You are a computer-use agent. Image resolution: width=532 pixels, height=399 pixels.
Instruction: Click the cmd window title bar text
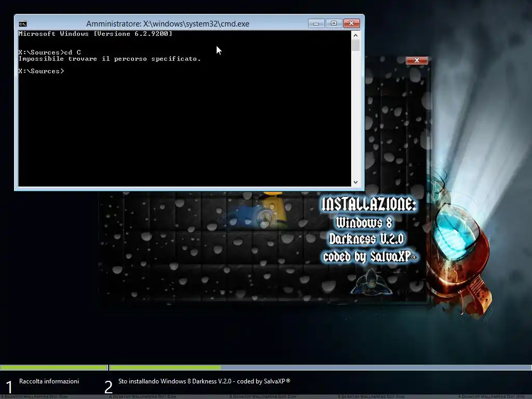[x=168, y=24]
